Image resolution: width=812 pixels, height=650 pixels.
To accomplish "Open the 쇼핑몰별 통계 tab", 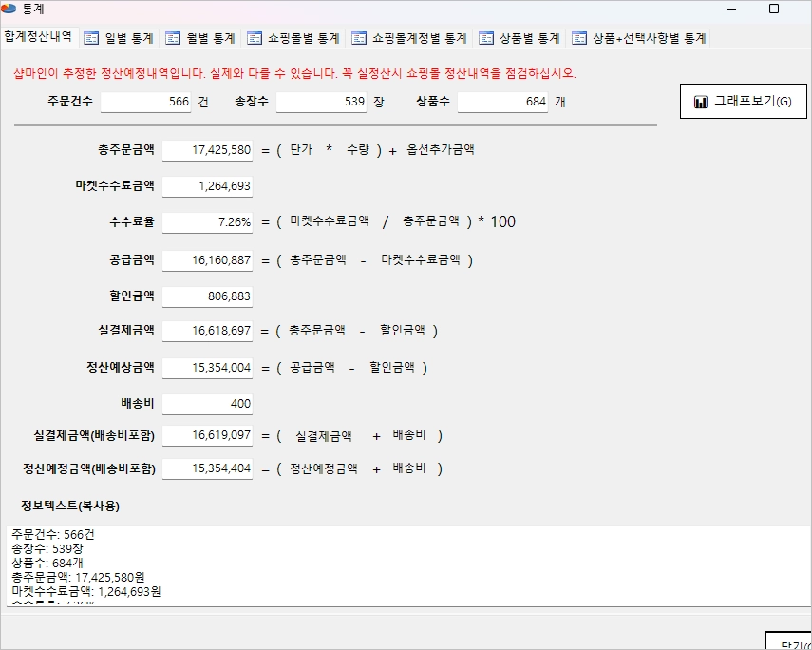I will (x=293, y=38).
